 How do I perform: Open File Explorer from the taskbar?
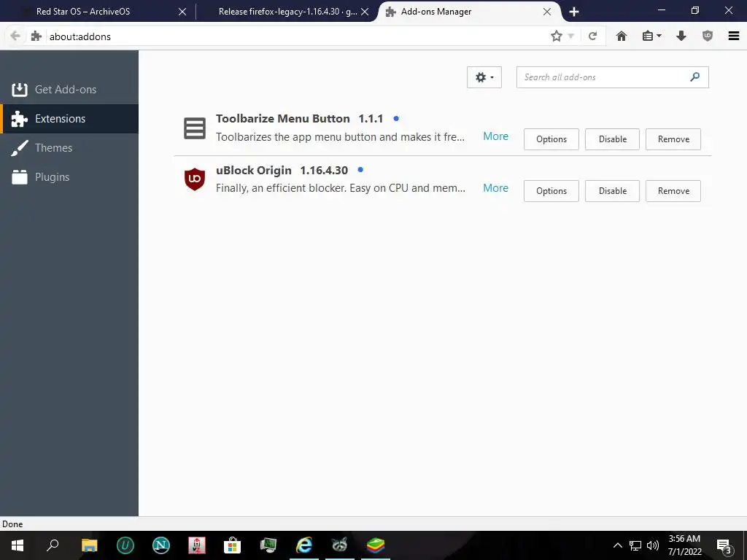click(89, 545)
